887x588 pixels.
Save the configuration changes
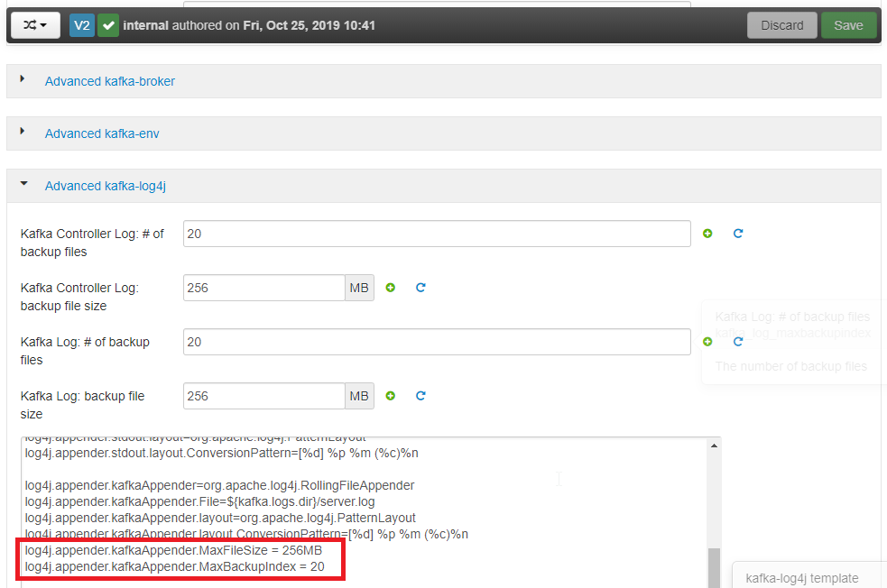click(848, 25)
